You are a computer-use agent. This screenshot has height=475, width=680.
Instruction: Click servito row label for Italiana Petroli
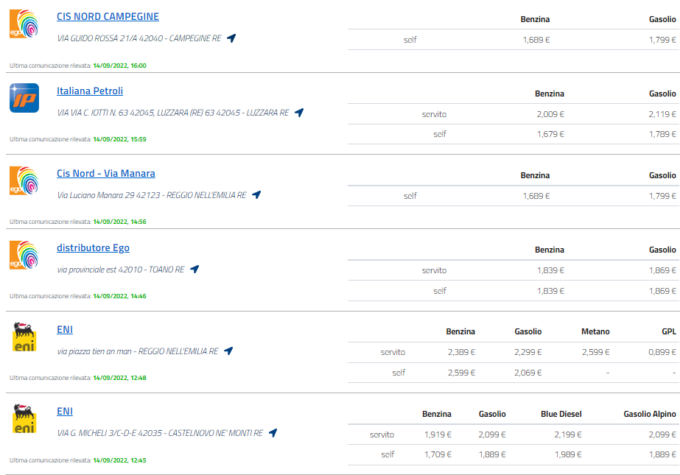[434, 114]
